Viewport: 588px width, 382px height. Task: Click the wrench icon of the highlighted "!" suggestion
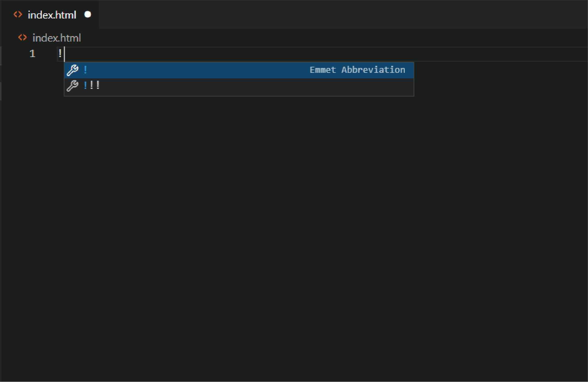pyautogui.click(x=73, y=70)
